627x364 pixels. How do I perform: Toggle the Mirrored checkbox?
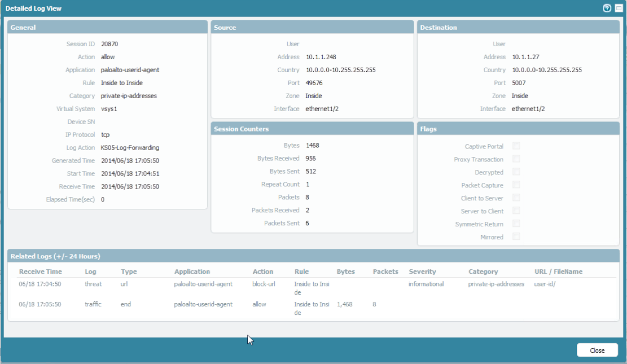516,237
